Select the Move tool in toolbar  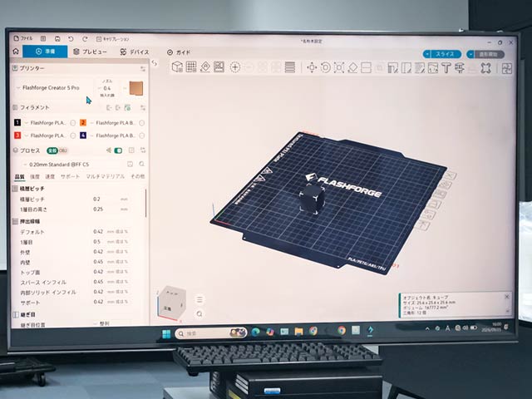(312, 67)
